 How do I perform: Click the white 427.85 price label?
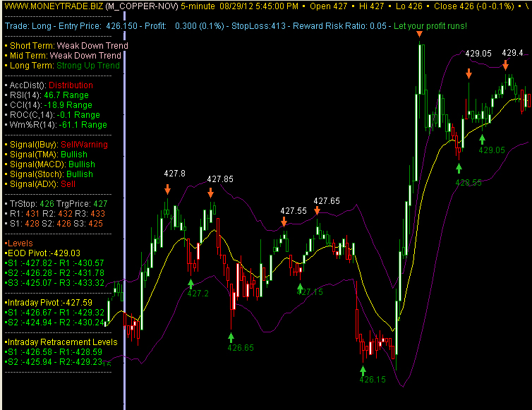(x=220, y=179)
